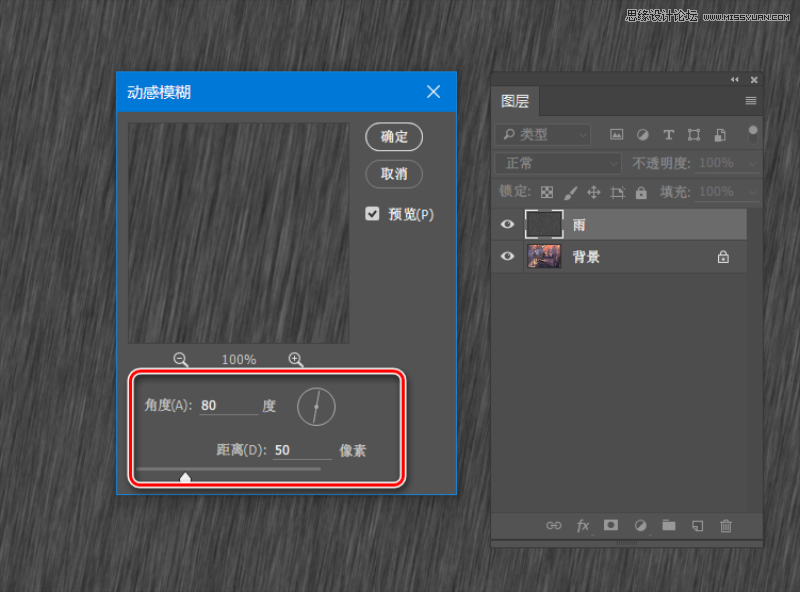Create a new adjustment layer
The height and width of the screenshot is (592, 800).
point(640,525)
